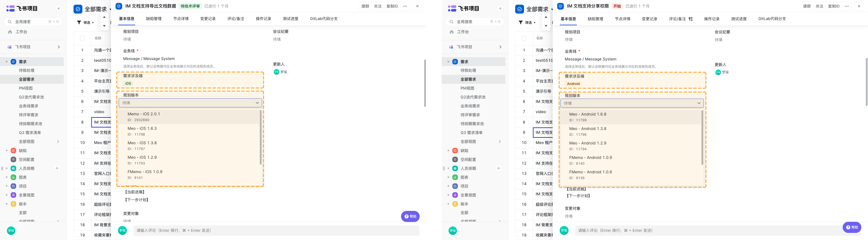Image resolution: width=868 pixels, height=240 pixels.
Task: Open GitLab代码分支 tab in the Android window
Action: [x=772, y=19]
